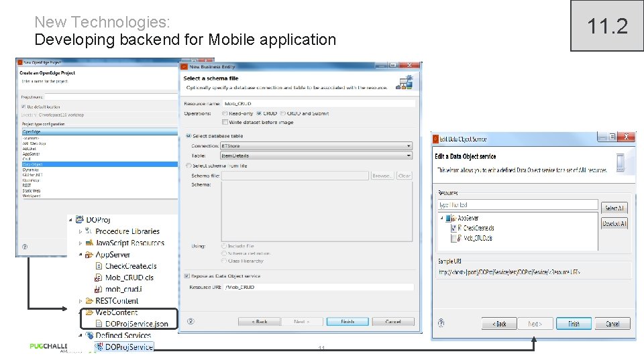The image size is (644, 362).
Task: Click help icon in Edit Data Object Service dialog
Action: click(x=441, y=323)
